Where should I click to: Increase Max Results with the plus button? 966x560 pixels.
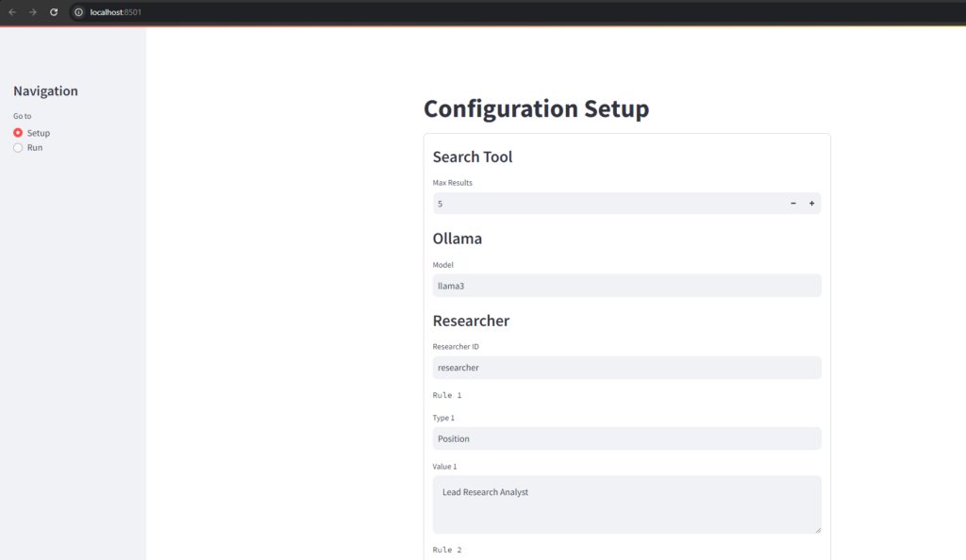[x=811, y=204]
